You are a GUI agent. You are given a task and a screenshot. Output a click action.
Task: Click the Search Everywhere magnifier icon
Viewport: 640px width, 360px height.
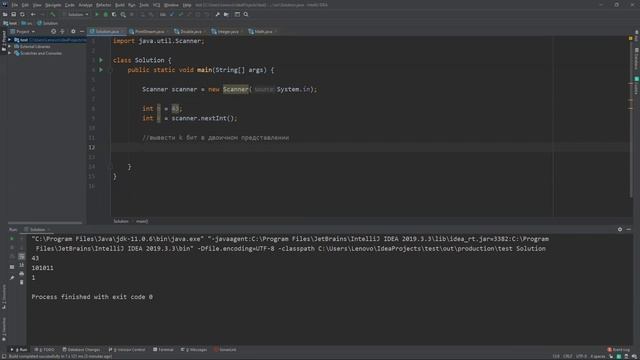pyautogui.click(x=246, y=14)
